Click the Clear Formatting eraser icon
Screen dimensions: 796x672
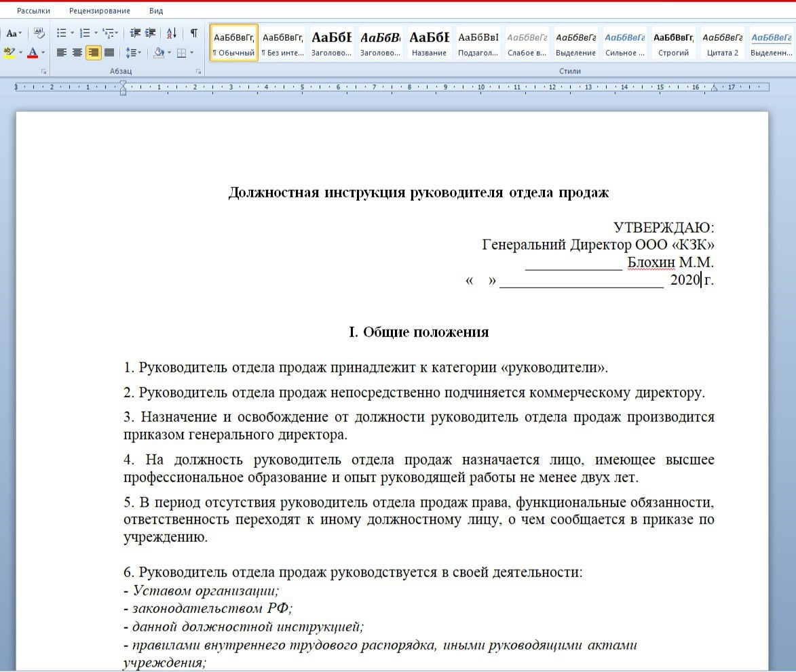click(40, 33)
